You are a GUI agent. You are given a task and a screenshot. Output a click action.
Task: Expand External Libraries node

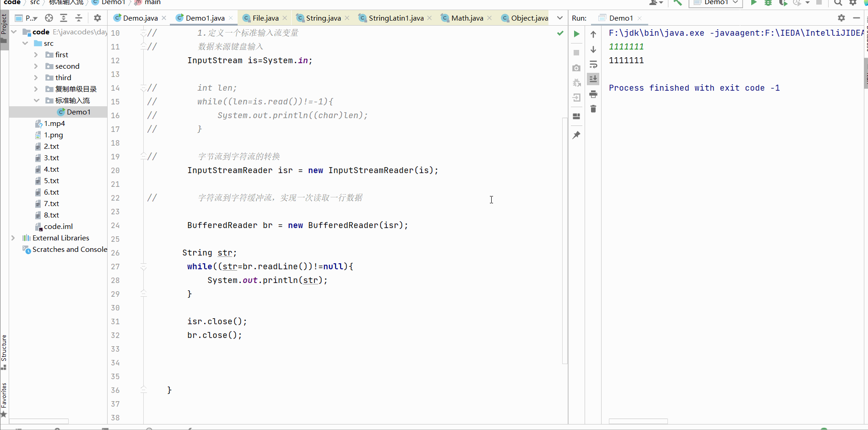point(13,238)
